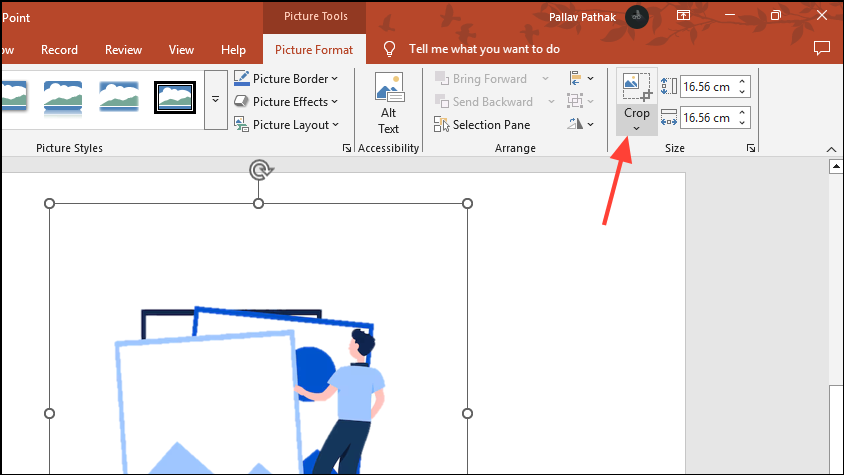Click the Picture Effects icon
Viewport: 844px width, 475px height.
click(x=241, y=101)
